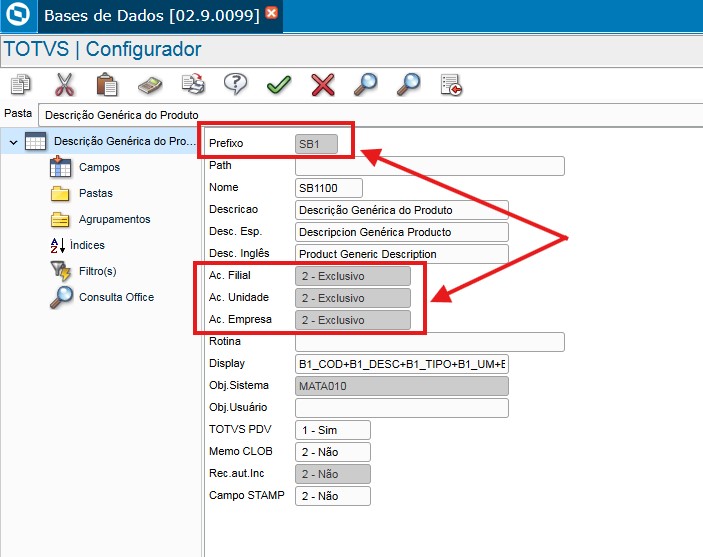Cancel with the red X icon

(x=322, y=84)
